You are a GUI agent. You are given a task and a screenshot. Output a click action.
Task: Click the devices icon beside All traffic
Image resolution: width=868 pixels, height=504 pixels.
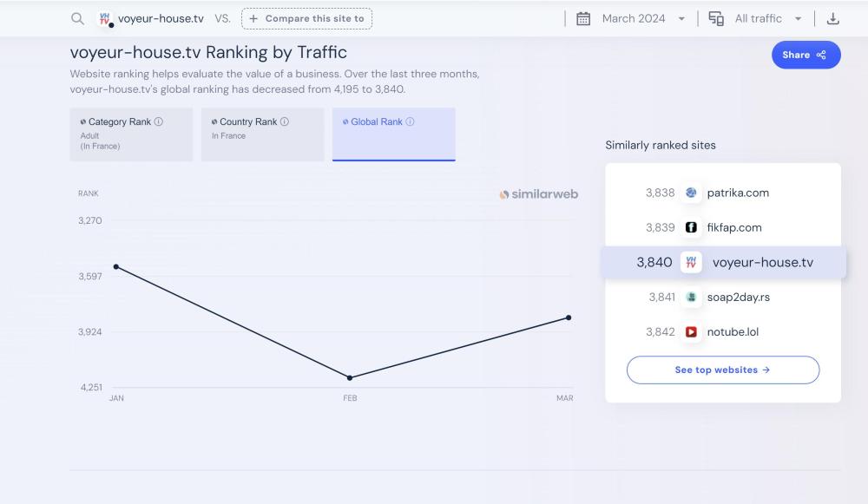[x=716, y=19]
